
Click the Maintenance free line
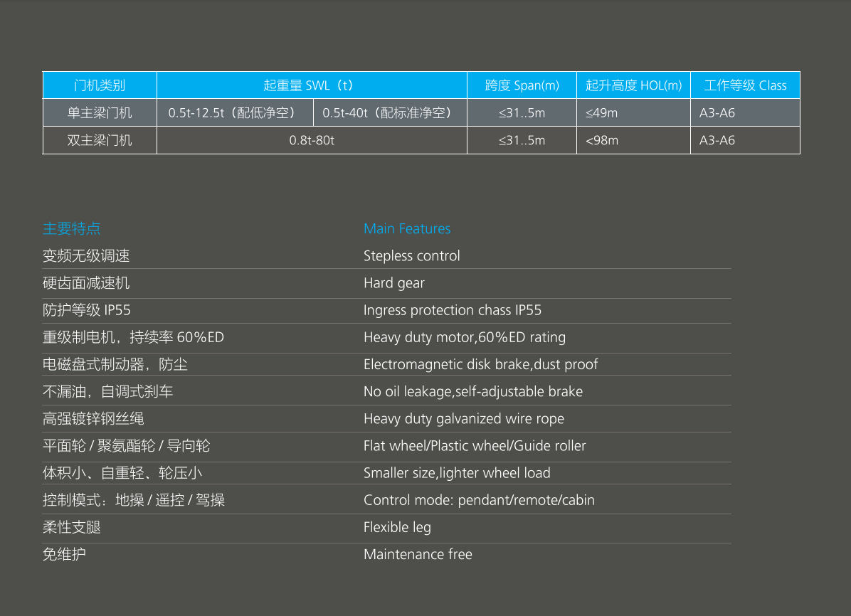coord(418,554)
